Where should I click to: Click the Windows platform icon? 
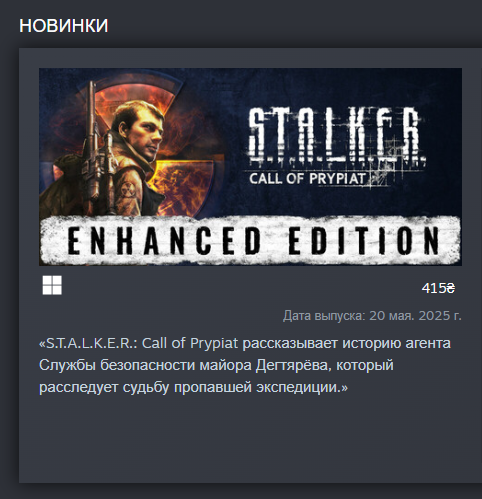(52, 285)
